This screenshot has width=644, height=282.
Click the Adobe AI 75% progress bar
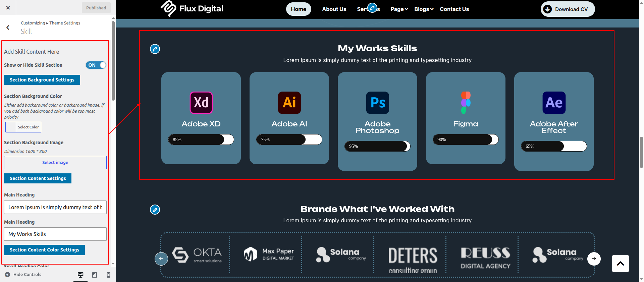point(289,139)
